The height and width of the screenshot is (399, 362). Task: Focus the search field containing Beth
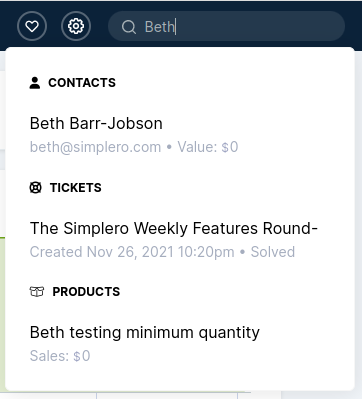226,26
